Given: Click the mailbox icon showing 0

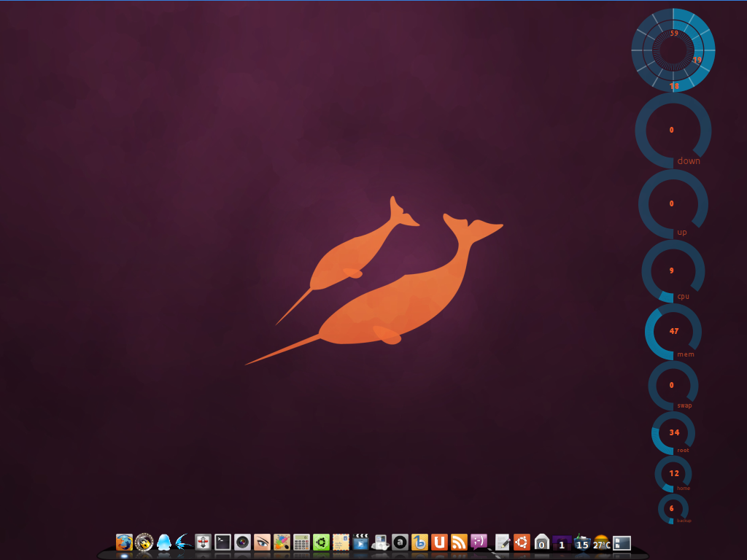Looking at the screenshot, I should click(x=542, y=542).
